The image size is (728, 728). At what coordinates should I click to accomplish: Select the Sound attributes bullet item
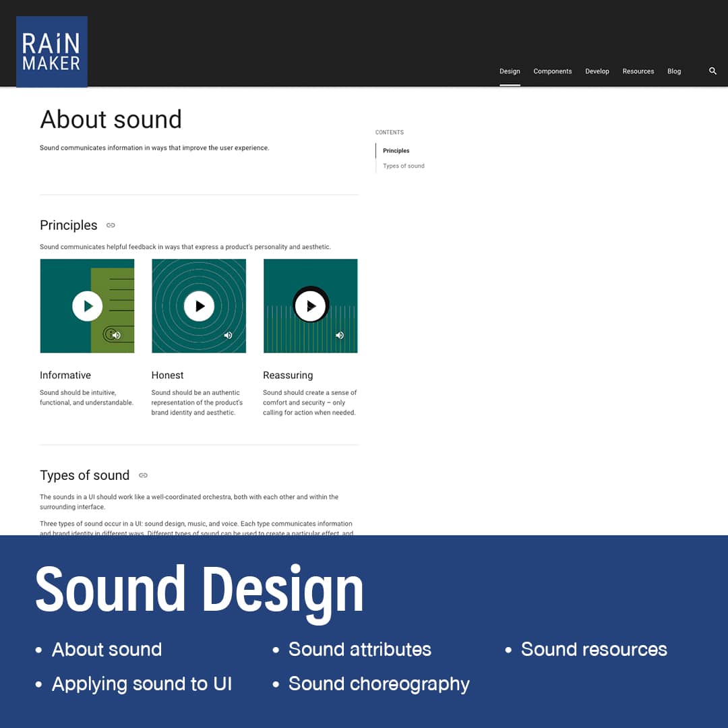click(359, 649)
